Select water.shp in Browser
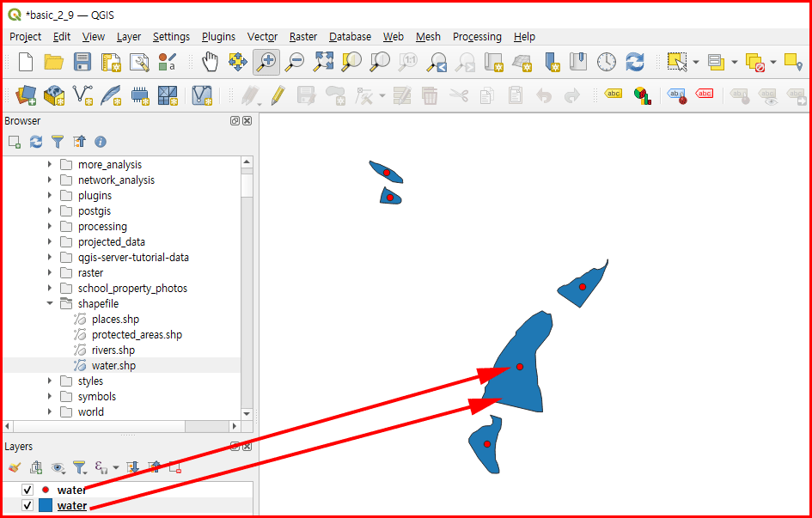 pyautogui.click(x=114, y=366)
